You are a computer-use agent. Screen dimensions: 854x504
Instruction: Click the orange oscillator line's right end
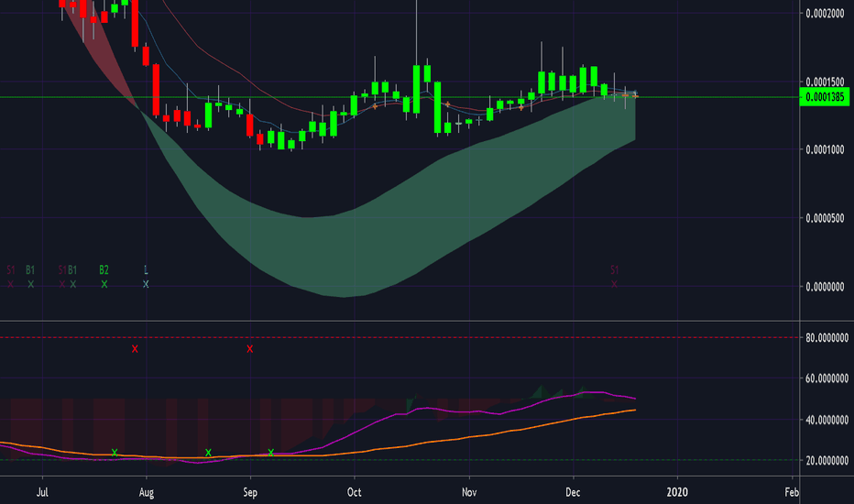(634, 411)
